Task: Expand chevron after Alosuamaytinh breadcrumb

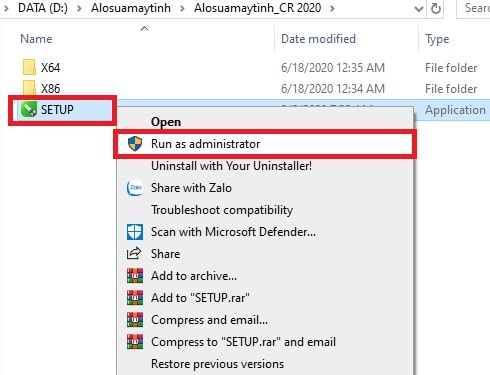Action: (x=182, y=8)
